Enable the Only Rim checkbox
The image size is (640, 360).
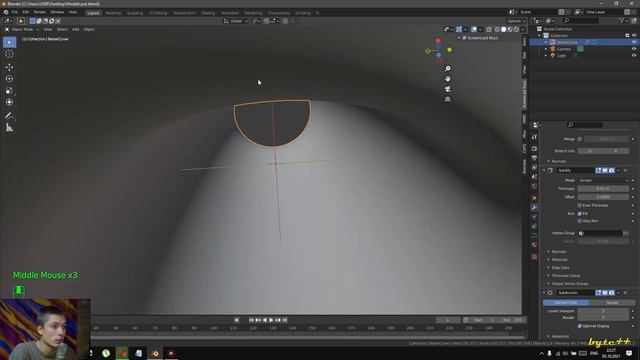[x=580, y=221]
